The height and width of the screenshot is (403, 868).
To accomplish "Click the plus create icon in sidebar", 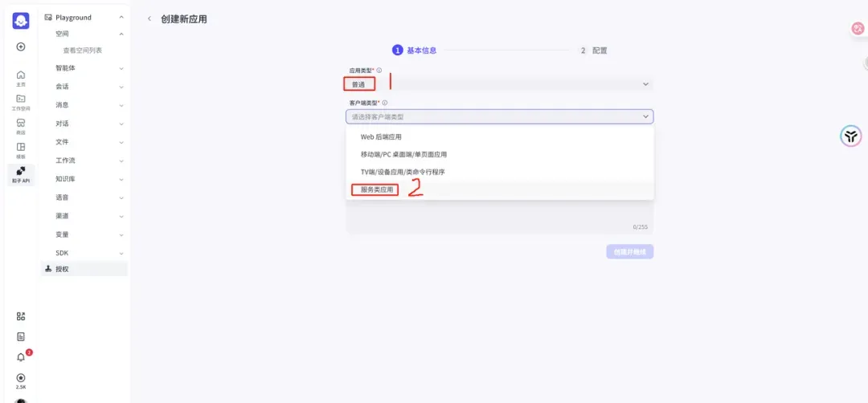I will coord(21,47).
